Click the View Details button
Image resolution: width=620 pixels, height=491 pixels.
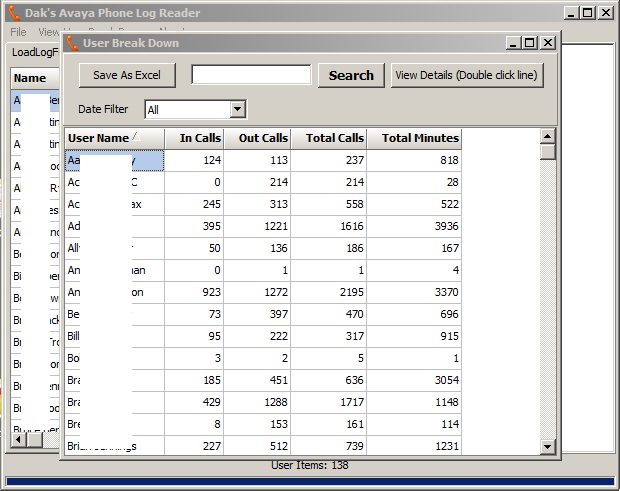point(466,75)
